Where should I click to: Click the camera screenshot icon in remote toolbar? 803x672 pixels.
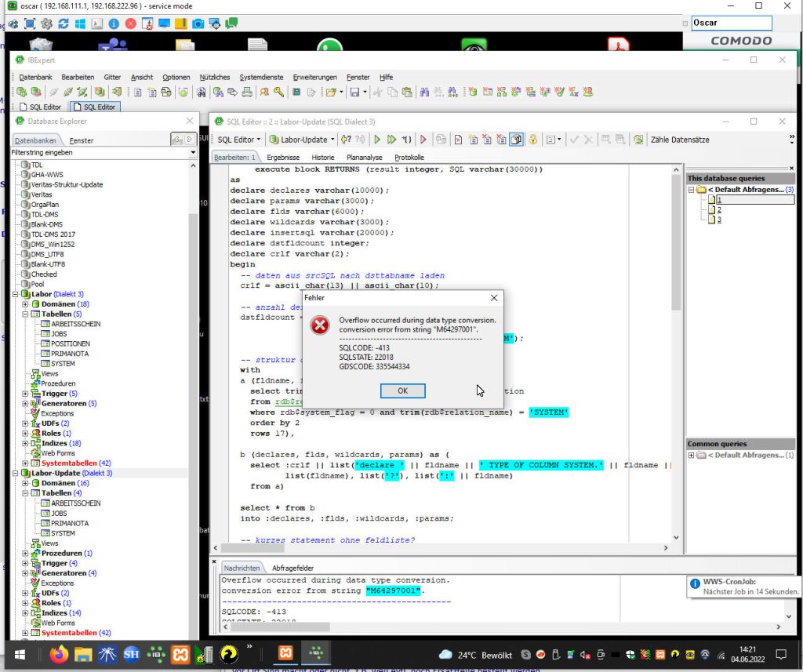(x=198, y=24)
